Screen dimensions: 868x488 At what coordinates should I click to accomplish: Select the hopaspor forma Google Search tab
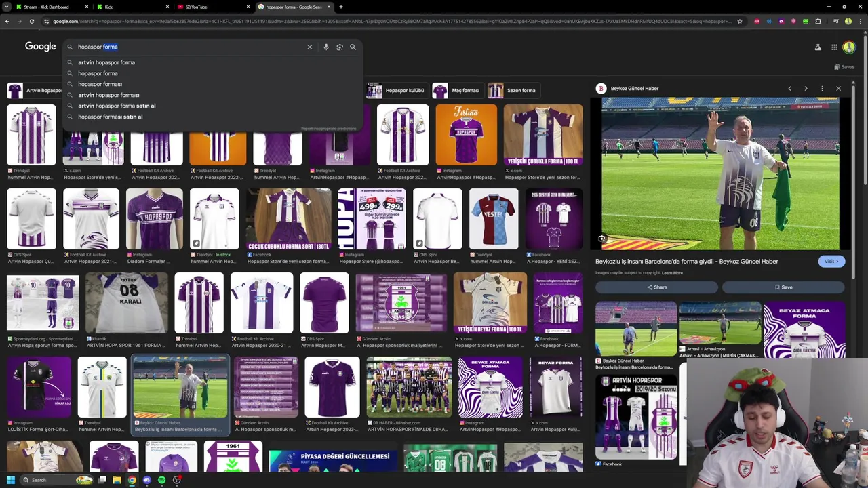(x=294, y=7)
